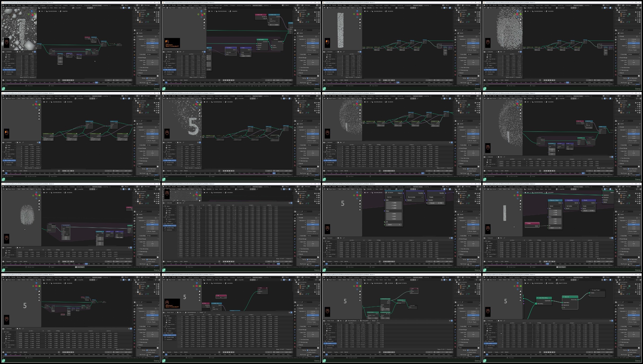The width and height of the screenshot is (643, 364).
Task: Click Random Value header in Index node screenshot
Action: [x=555, y=200]
